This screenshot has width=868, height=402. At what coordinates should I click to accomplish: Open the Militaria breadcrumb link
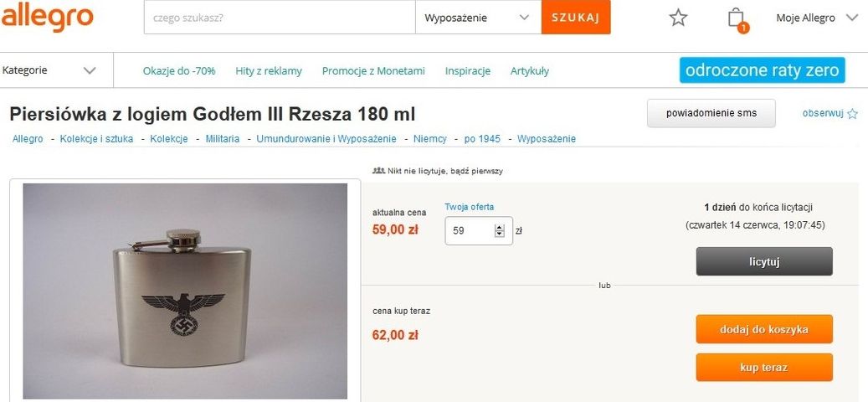pos(223,139)
